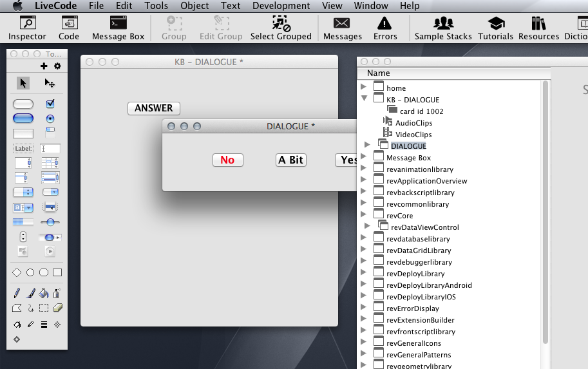588x369 pixels.
Task: Pick the checkbox control in Tools palette
Action: [50, 104]
